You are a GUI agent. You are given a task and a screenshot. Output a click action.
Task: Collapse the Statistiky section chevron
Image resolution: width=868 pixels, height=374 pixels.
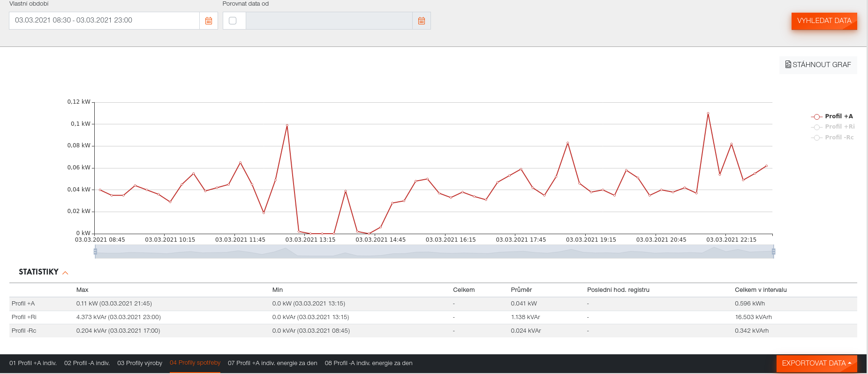65,273
